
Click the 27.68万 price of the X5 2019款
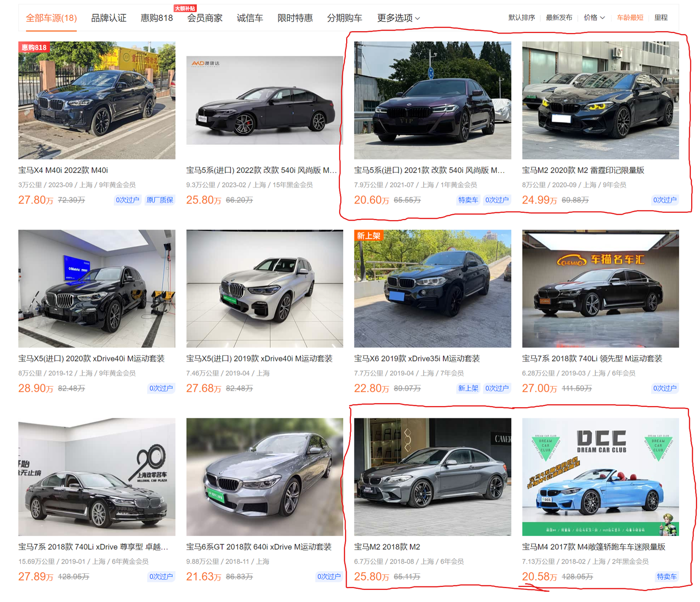204,388
